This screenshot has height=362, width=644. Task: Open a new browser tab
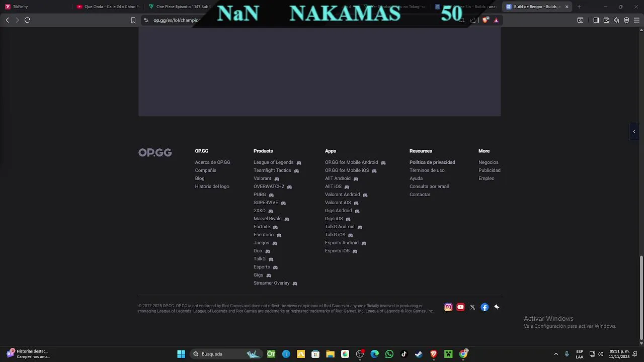(x=579, y=7)
